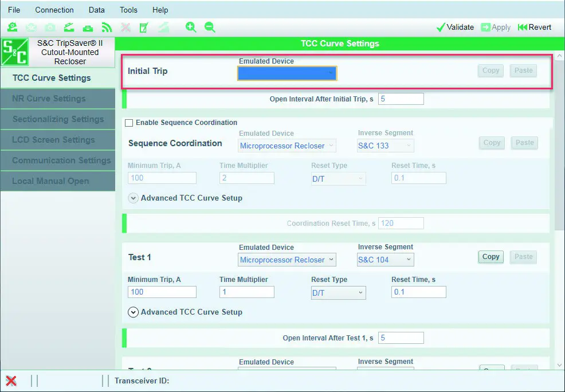Click the TCC Curve Settings green header
The height and width of the screenshot is (392, 565).
click(340, 44)
